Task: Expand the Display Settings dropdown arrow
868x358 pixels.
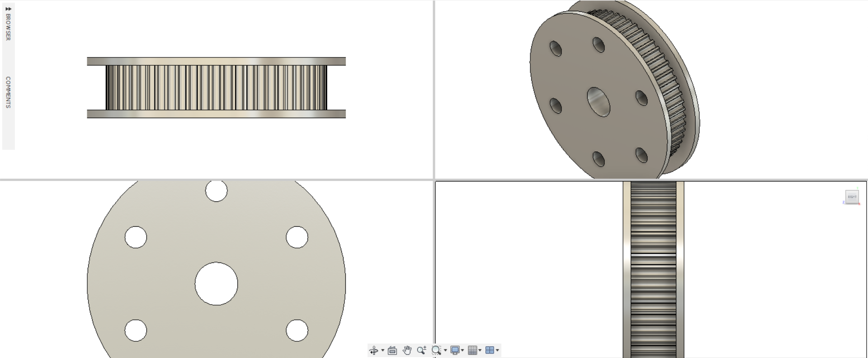Action: [x=462, y=350]
